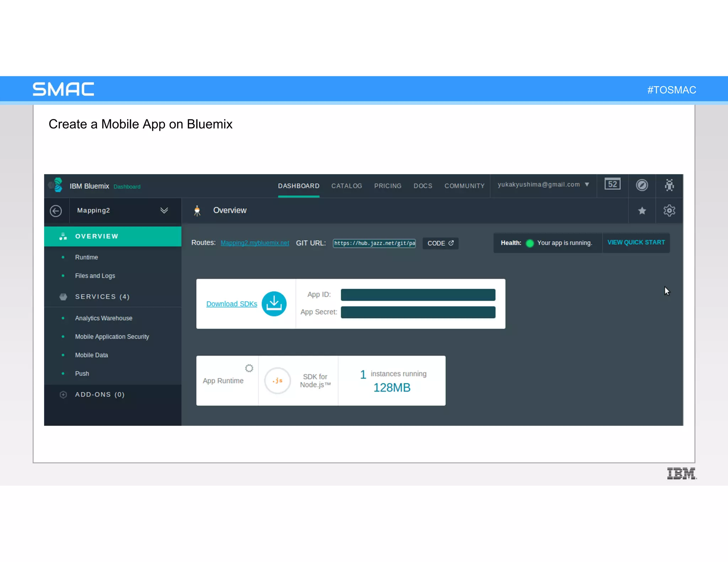
Task: Click the OVERVIEW sidebar icon
Action: pos(63,236)
